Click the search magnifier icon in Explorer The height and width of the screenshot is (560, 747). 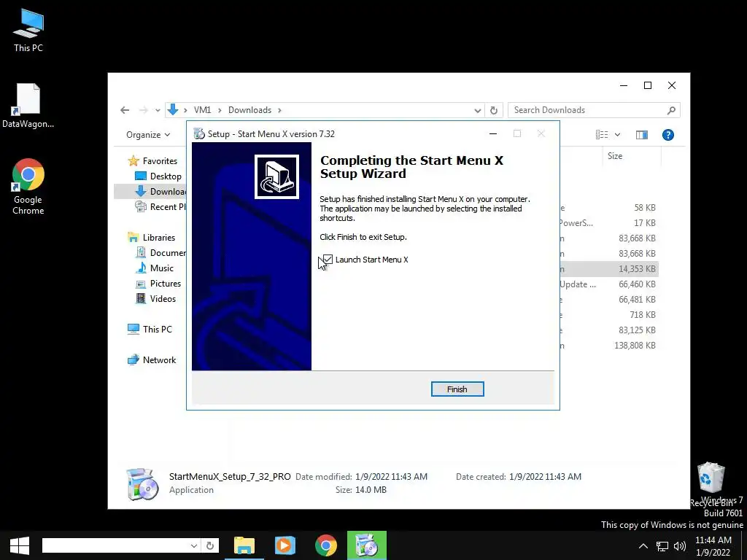coord(672,110)
